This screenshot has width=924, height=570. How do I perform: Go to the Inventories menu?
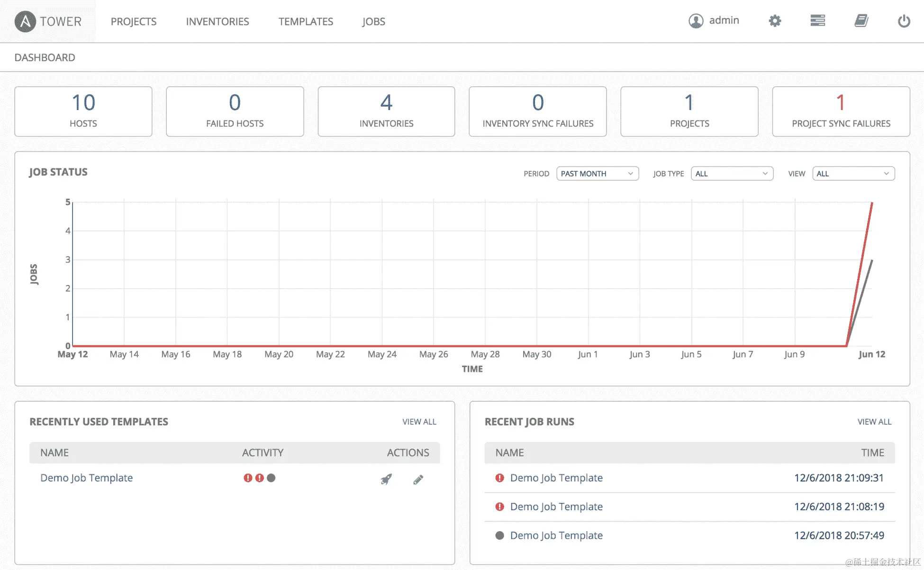(217, 21)
